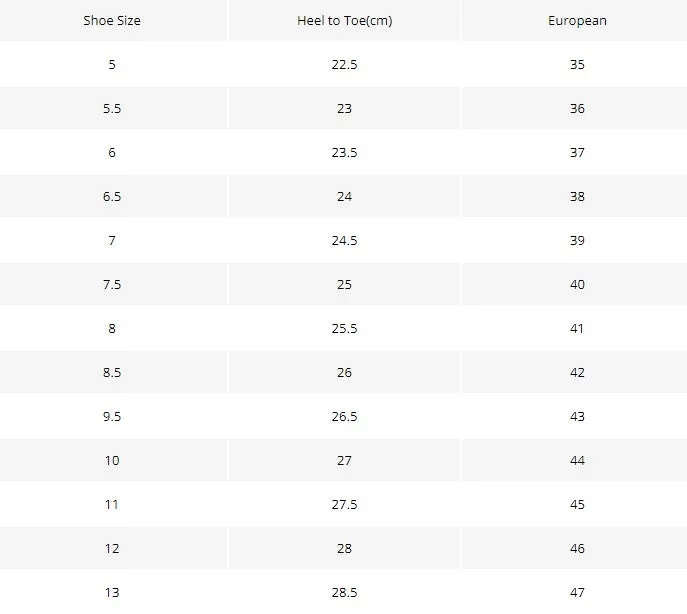Click the Heel to Toe(cm) header
687x614 pixels.
344,21
